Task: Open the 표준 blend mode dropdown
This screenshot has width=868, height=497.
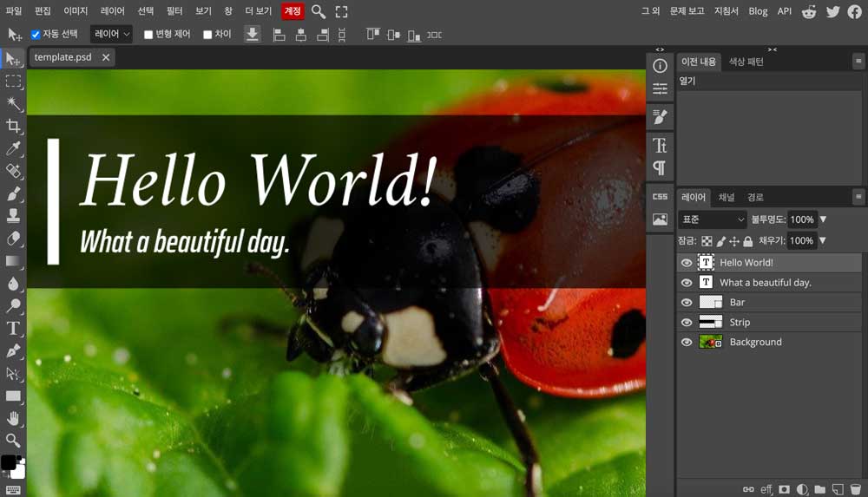Action: pos(713,219)
